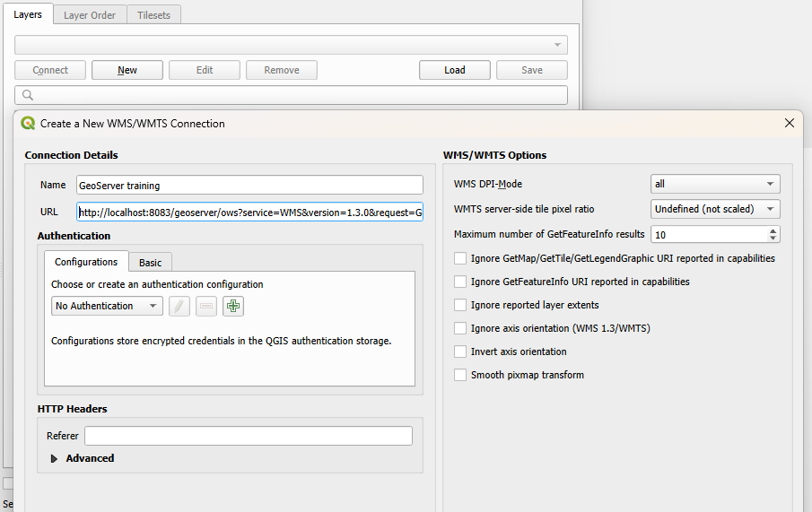The image size is (812, 512).
Task: Click the add authentication configuration plus icon
Action: (233, 306)
